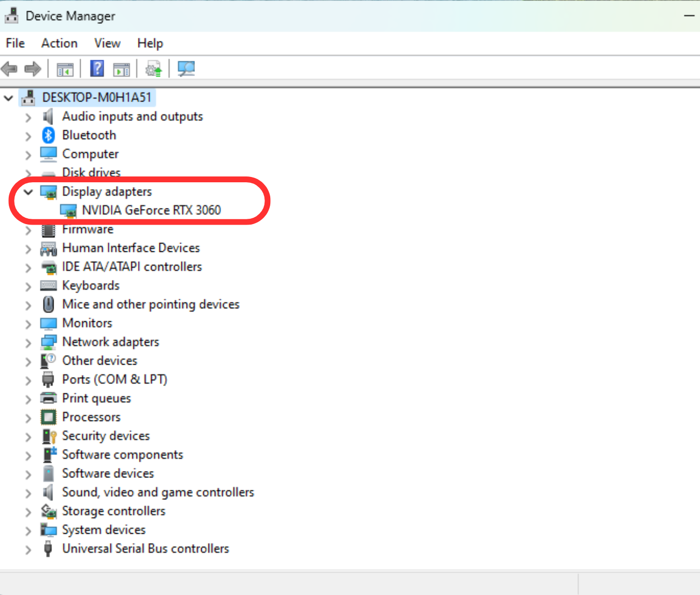Click the Sound, video and game controllers icon
The width and height of the screenshot is (700, 595).
pos(48,492)
